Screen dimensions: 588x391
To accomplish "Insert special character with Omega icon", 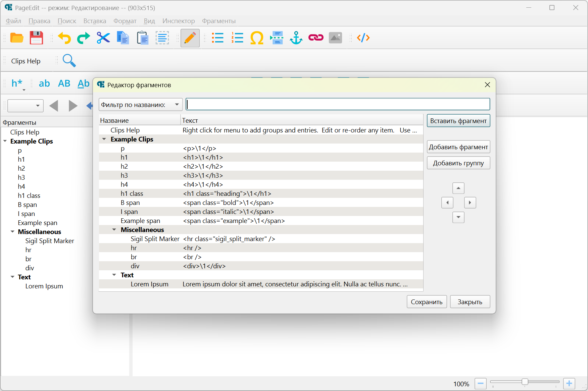I will pyautogui.click(x=257, y=38).
